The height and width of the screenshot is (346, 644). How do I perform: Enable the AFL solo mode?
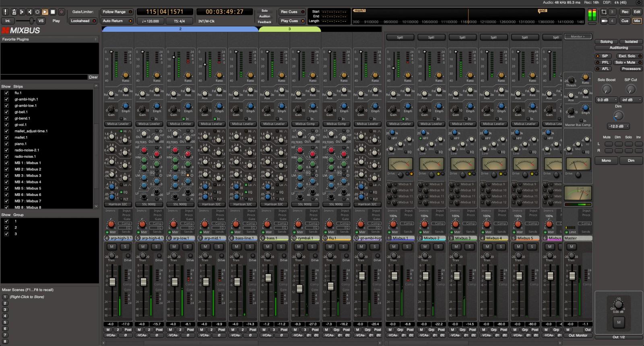[x=603, y=69]
